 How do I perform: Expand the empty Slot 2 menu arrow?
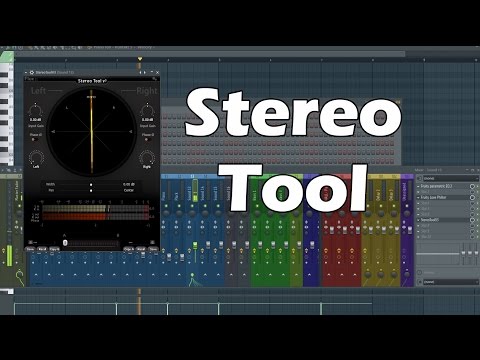[419, 192]
